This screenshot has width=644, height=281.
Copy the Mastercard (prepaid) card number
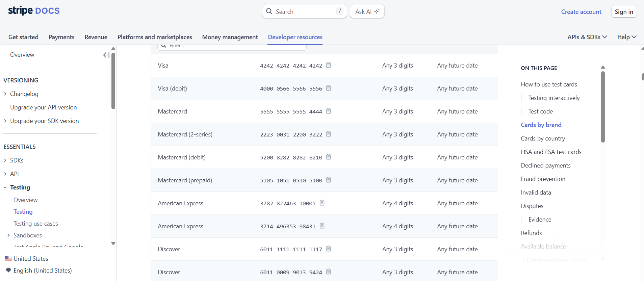coord(328,180)
